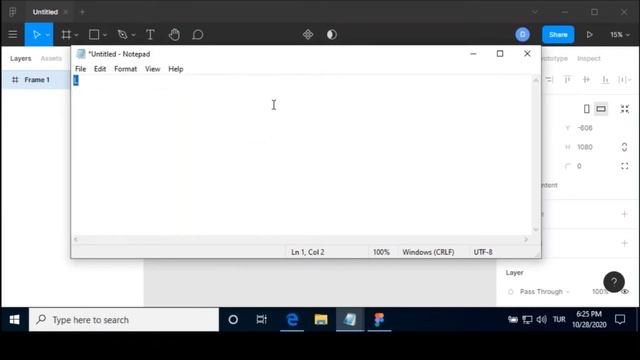The height and width of the screenshot is (360, 640).
Task: Select the Frame tool in Figma
Action: tap(66, 35)
